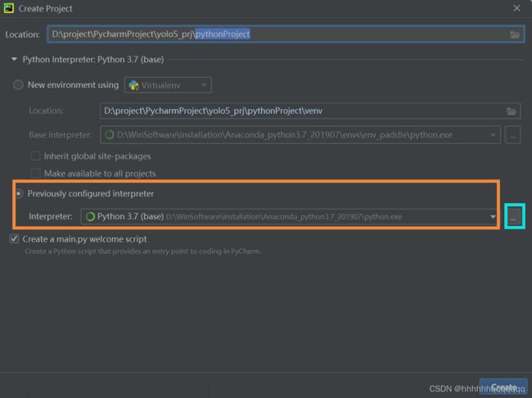Screen dimensions: 532x398
Task: Click the 'Python Interpreter: Python 3.7 (base)' heading
Action: tap(93, 60)
